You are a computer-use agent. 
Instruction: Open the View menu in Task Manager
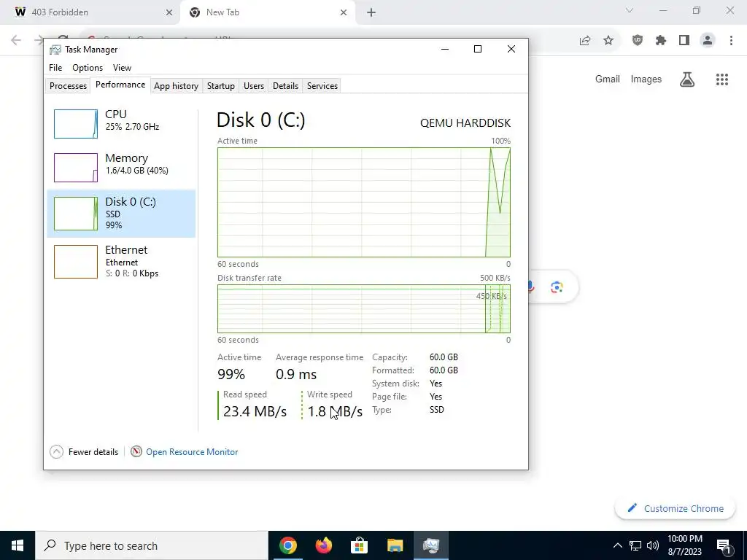[x=122, y=68]
